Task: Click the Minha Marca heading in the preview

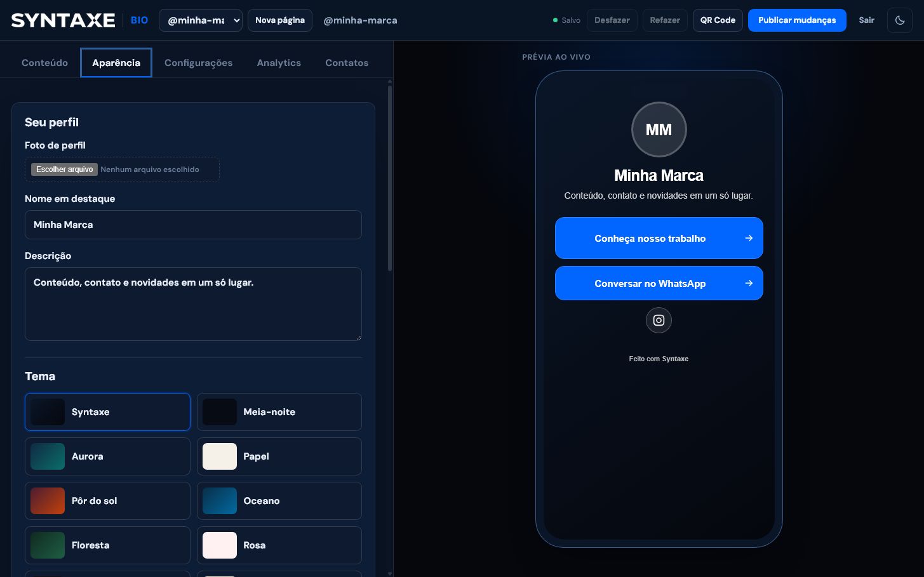Action: 659,176
